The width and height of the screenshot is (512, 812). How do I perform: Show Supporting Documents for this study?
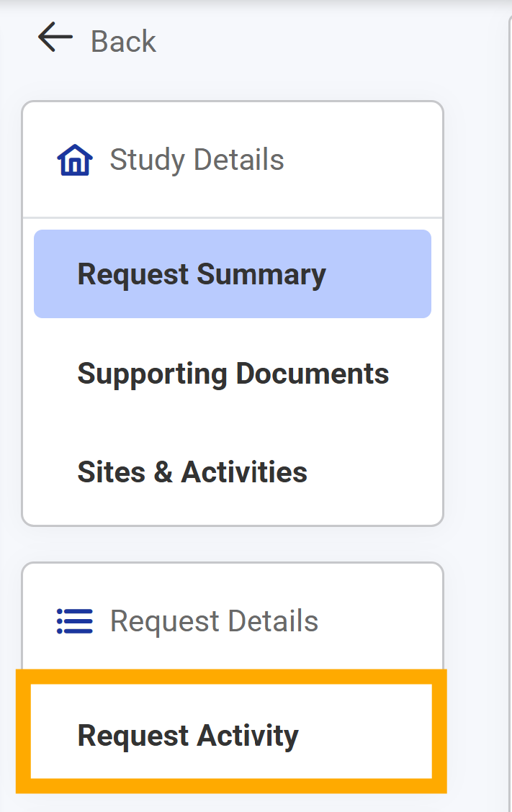[x=233, y=374]
